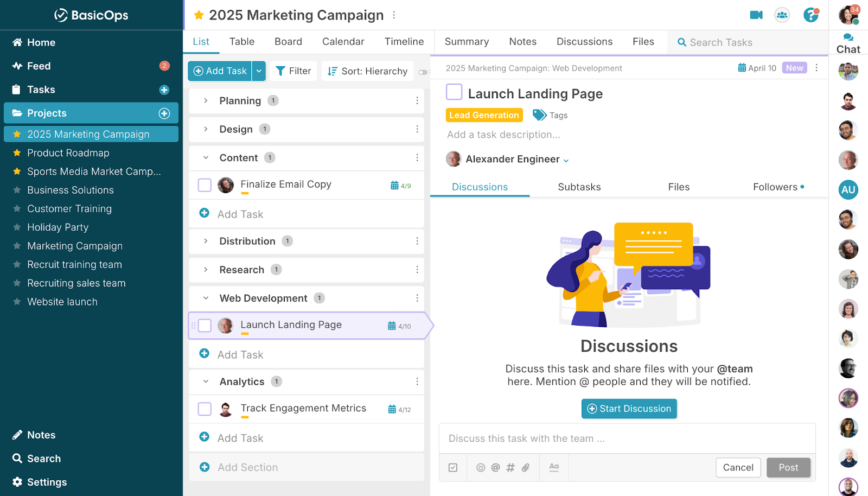Check off Finalize Email Copy task
This screenshot has height=496, width=868.
click(x=205, y=185)
